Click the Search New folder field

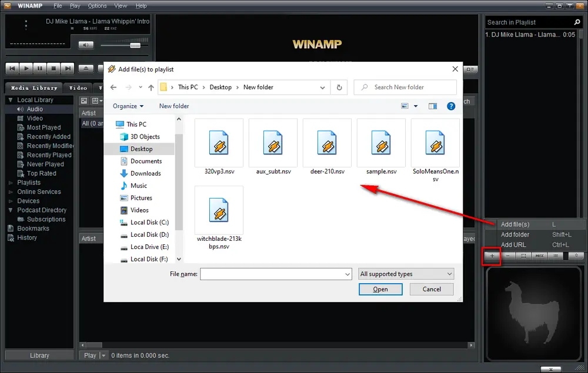coord(405,88)
